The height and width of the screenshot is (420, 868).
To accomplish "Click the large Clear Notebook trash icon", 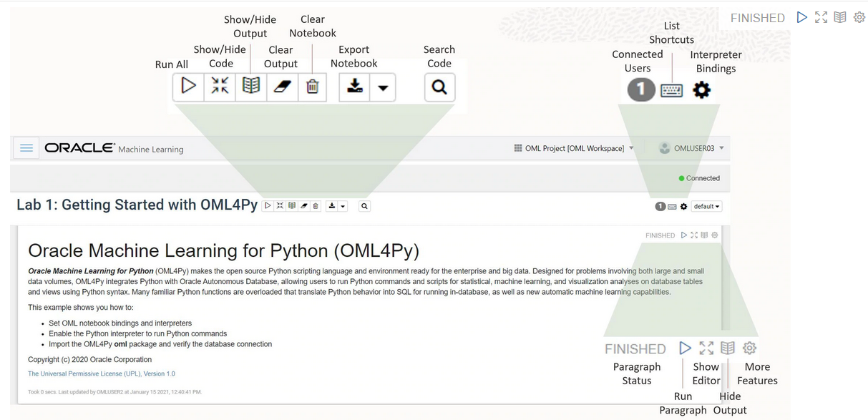I will point(313,87).
